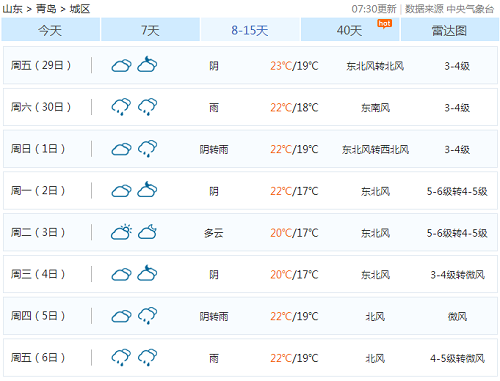Viewport: 500px width, 381px height.
Task: Select the 周二（3日）date label
Action: (38, 232)
